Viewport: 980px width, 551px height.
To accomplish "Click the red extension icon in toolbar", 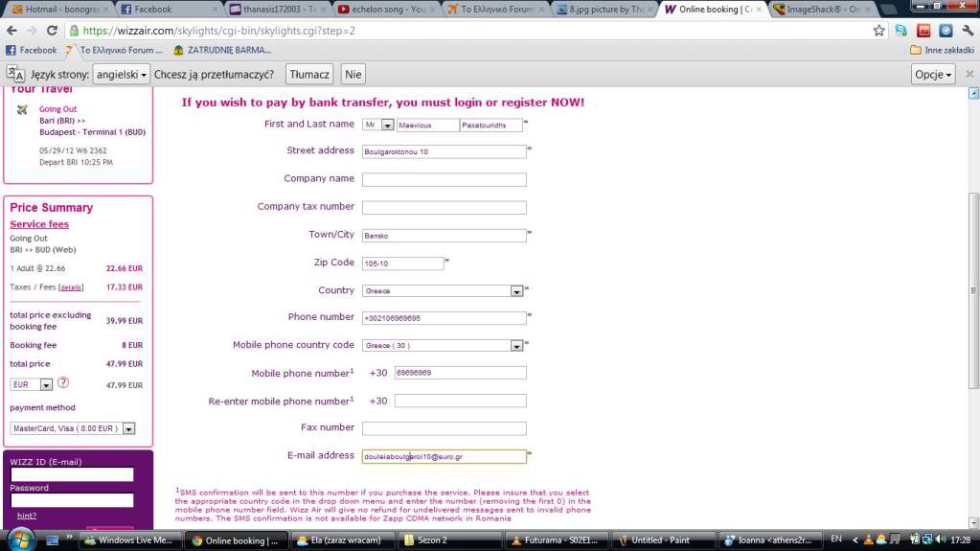I will pyautogui.click(x=923, y=31).
